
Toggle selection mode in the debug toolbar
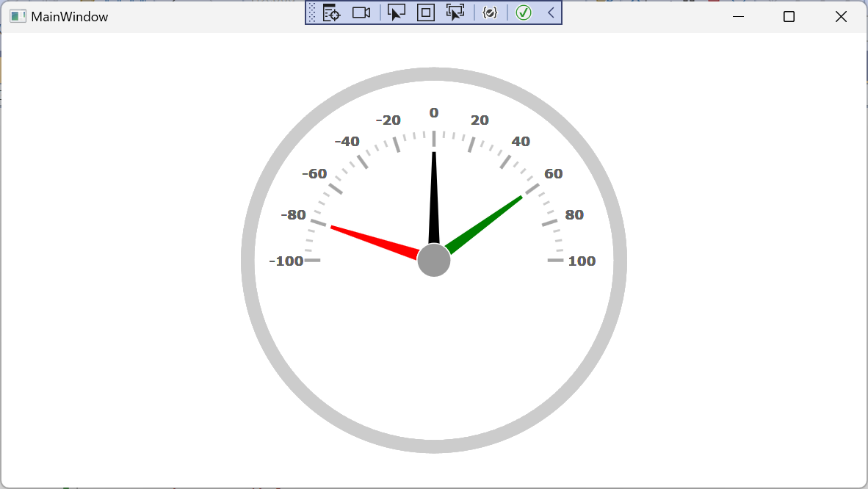pyautogui.click(x=397, y=12)
